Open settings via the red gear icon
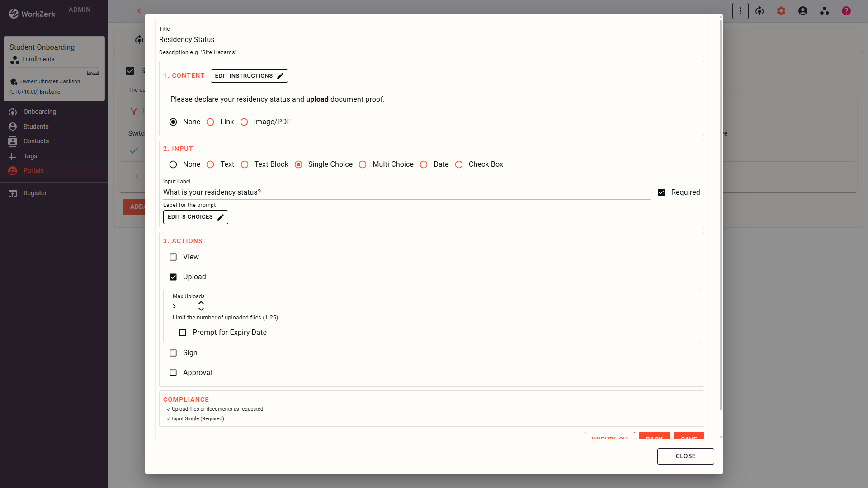868x488 pixels. (781, 11)
